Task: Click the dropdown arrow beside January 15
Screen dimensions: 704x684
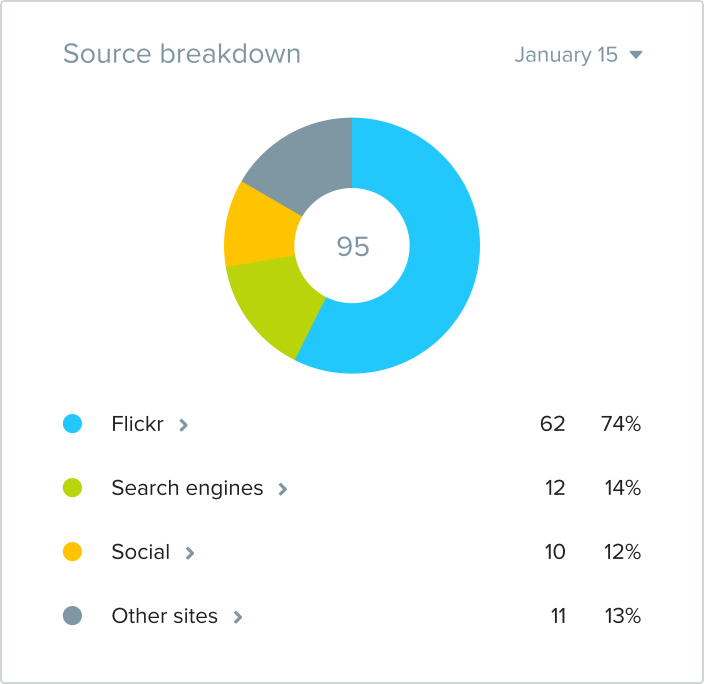Action: point(636,55)
